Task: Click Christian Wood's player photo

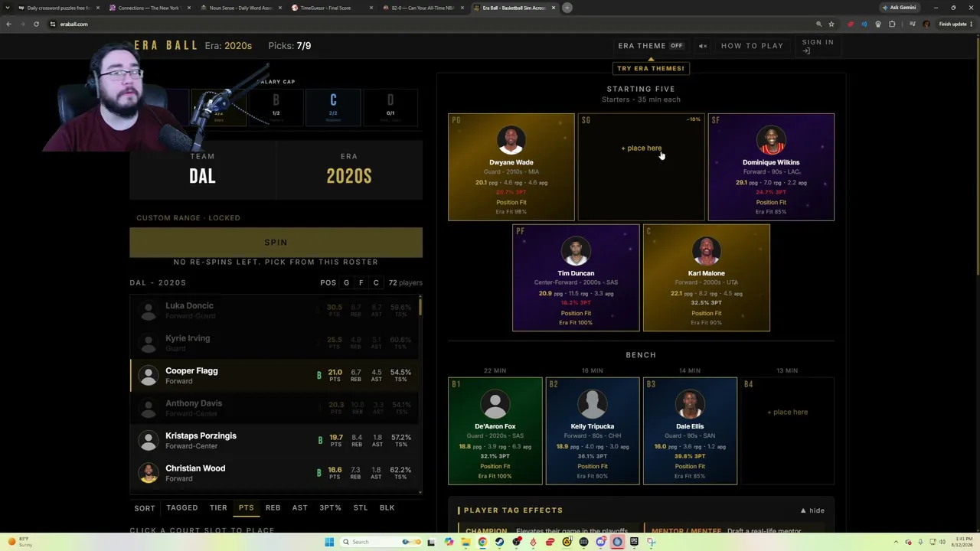Action: tap(149, 473)
